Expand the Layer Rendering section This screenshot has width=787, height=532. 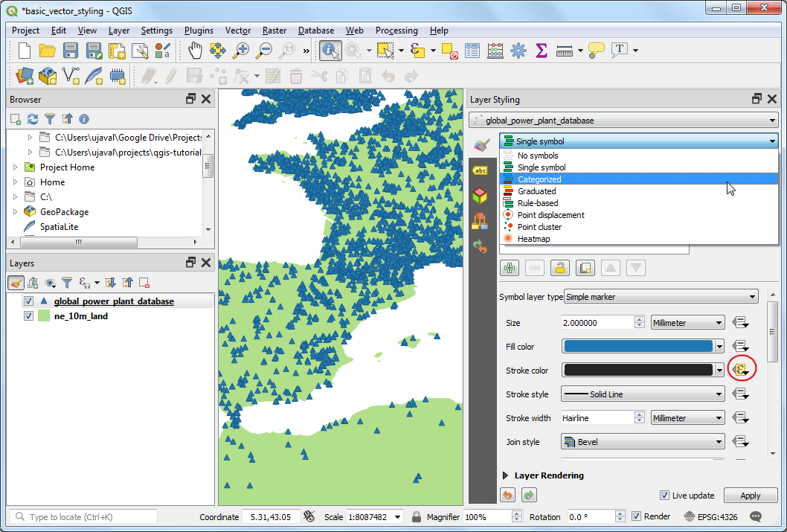(x=507, y=475)
